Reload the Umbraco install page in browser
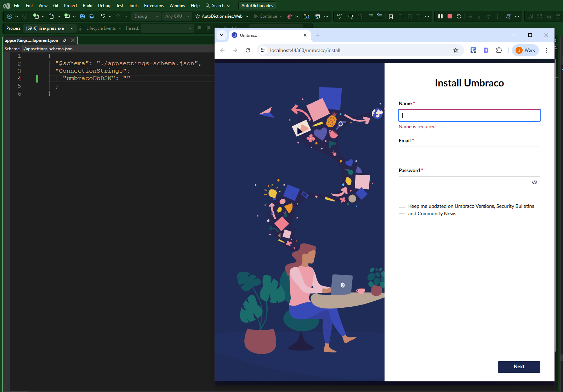 248,50
